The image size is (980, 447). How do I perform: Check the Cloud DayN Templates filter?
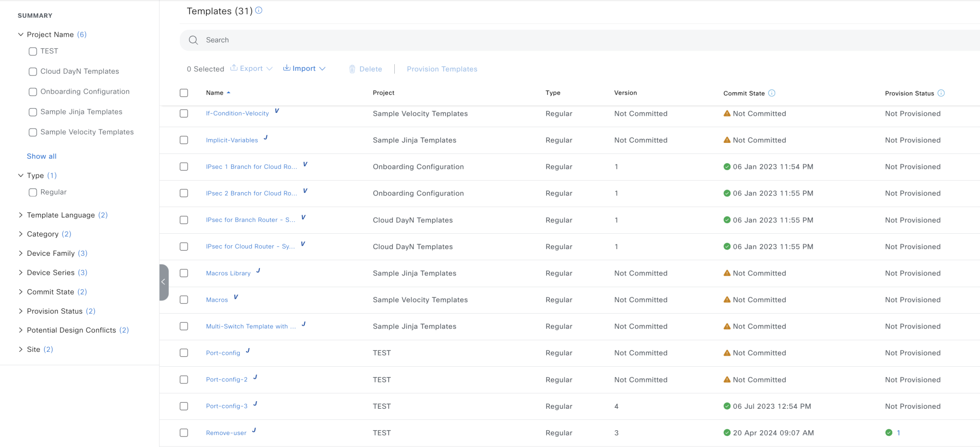coord(33,72)
